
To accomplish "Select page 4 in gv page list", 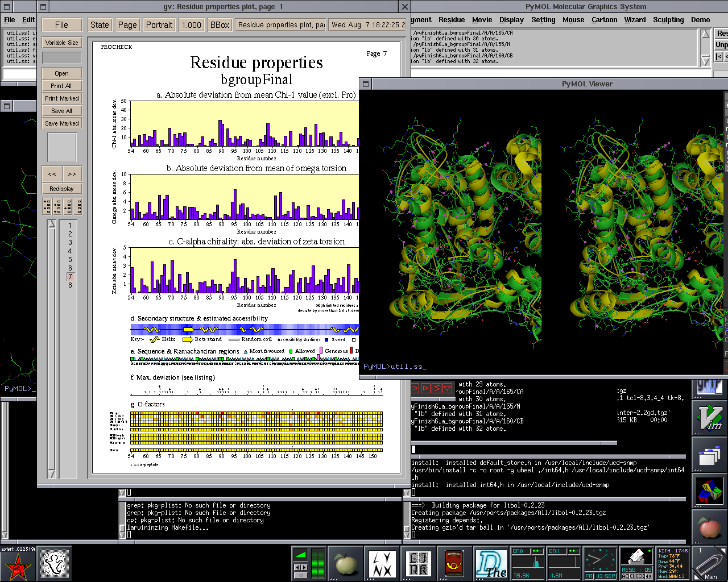I will [x=70, y=251].
